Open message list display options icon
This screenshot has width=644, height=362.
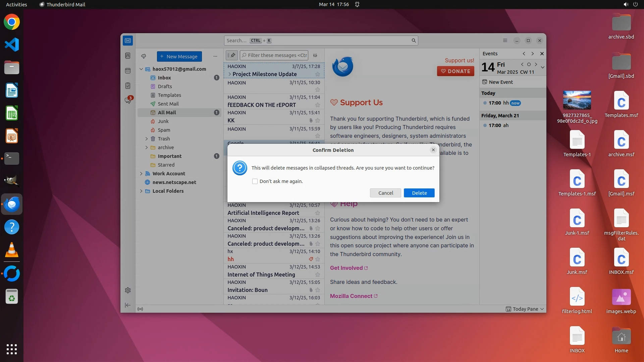tap(315, 55)
